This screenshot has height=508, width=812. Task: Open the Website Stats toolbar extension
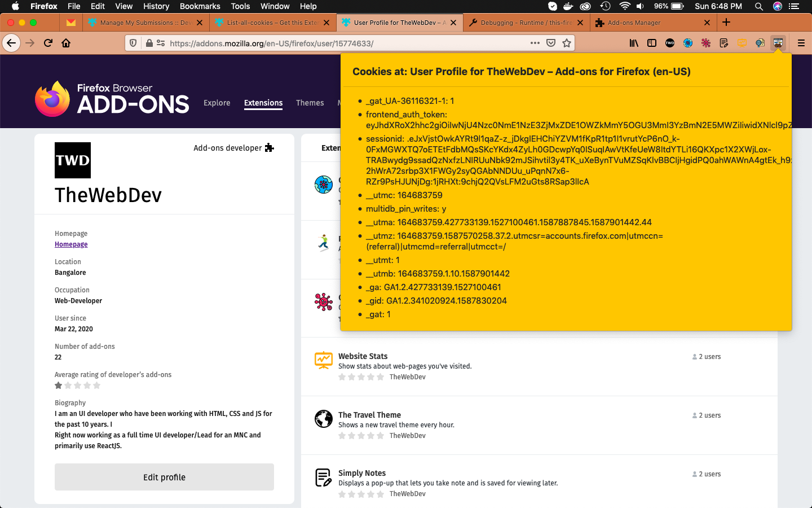pyautogui.click(x=742, y=43)
